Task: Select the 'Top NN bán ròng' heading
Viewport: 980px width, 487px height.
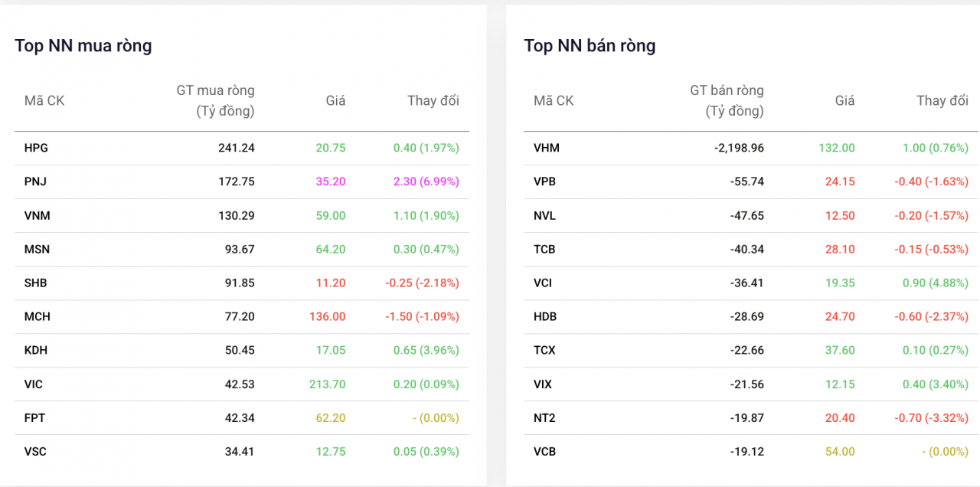Action: tap(590, 46)
